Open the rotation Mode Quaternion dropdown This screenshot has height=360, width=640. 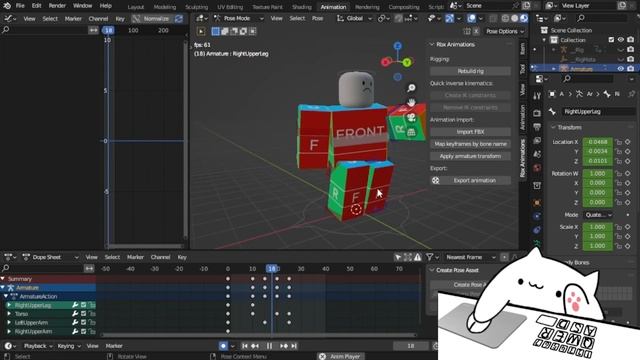(x=598, y=215)
